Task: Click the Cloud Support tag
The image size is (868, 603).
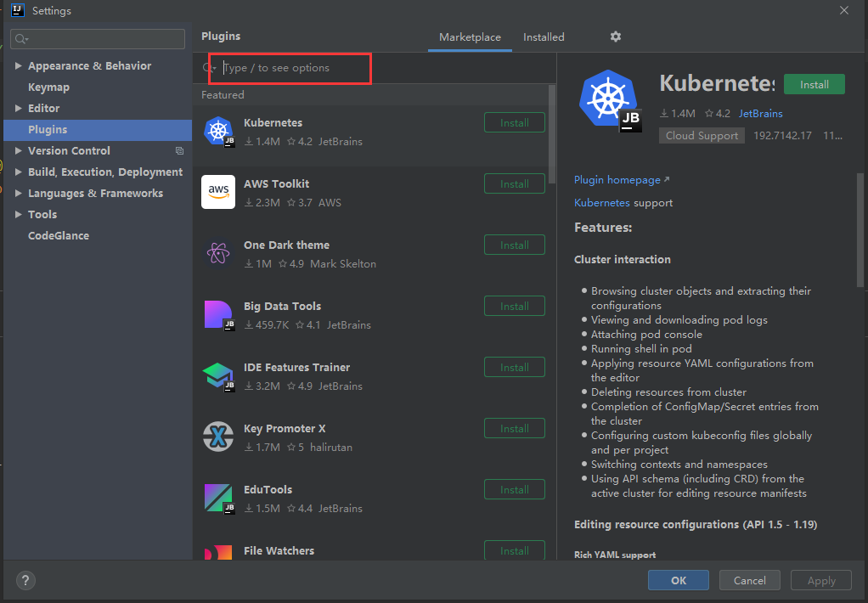Action: [702, 136]
